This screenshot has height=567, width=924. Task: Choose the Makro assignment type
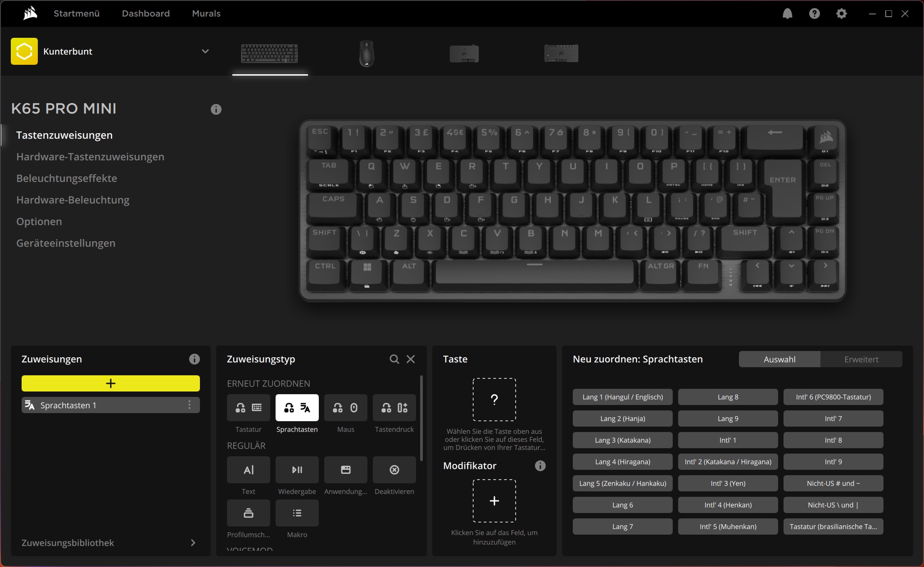pos(297,513)
